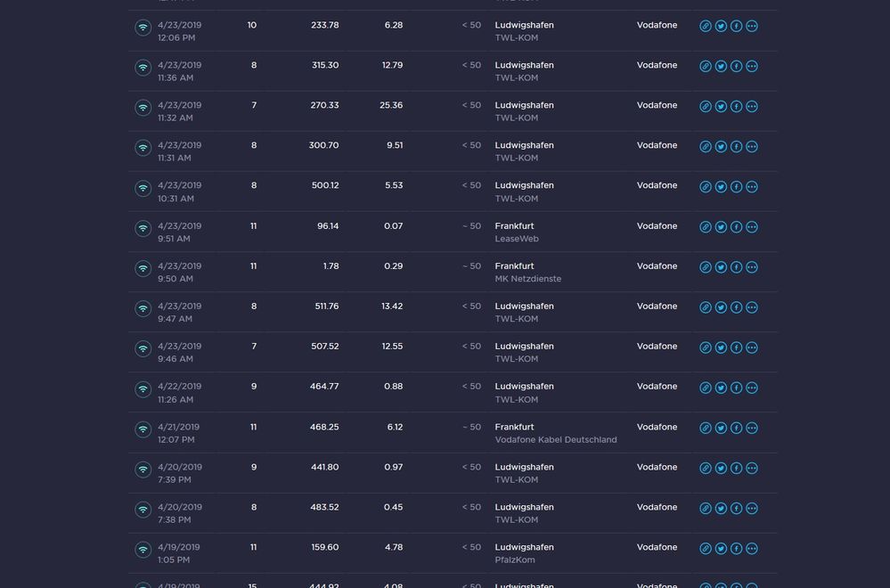Share the 4/23/2019 11:32 AM result on Facebook
This screenshot has width=890, height=588.
[736, 107]
